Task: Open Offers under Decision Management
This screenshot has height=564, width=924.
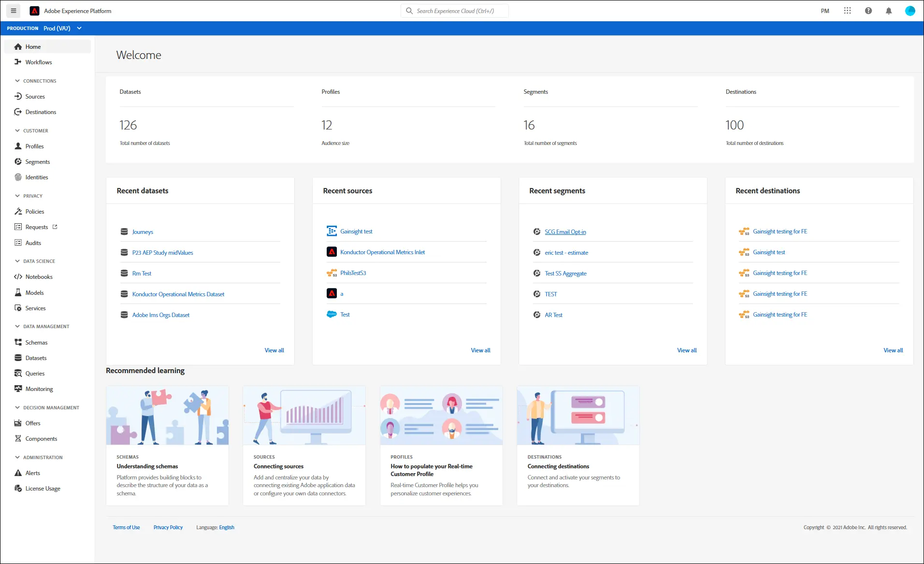Action: (x=32, y=423)
